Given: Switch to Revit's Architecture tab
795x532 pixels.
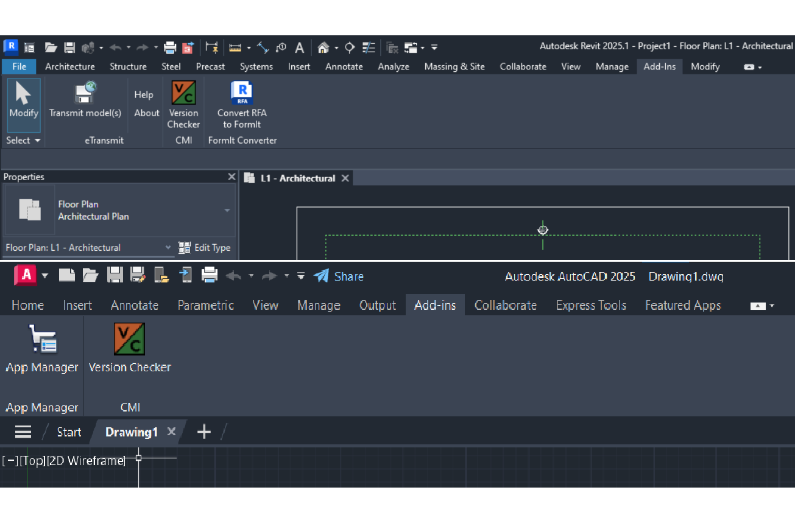Looking at the screenshot, I should pos(70,66).
